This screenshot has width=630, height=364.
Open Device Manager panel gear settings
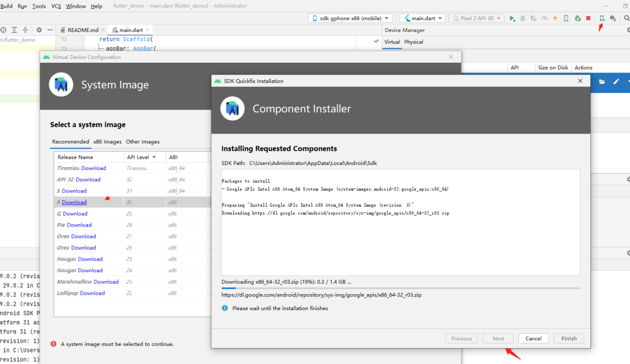pyautogui.click(x=628, y=30)
